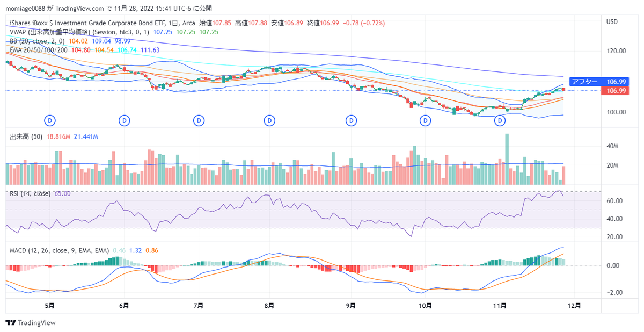Click the RSI value 65.00
The image size is (644, 332).
coord(63,193)
